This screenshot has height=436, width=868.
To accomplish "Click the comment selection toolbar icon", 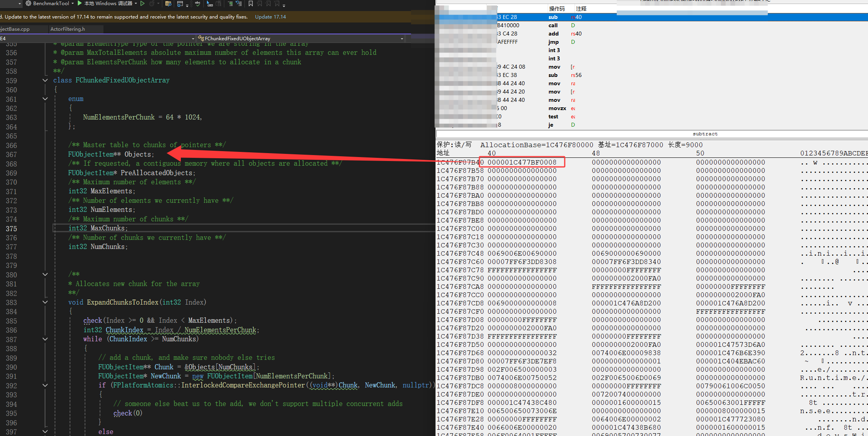I will (230, 4).
